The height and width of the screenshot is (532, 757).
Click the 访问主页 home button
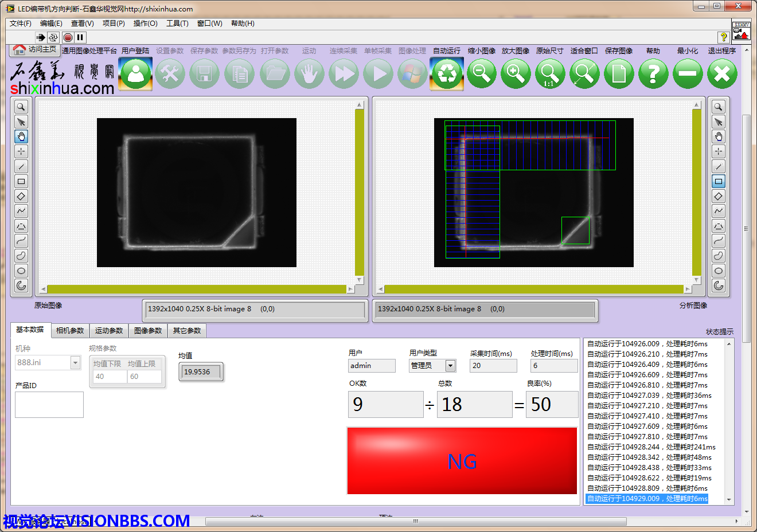point(36,50)
